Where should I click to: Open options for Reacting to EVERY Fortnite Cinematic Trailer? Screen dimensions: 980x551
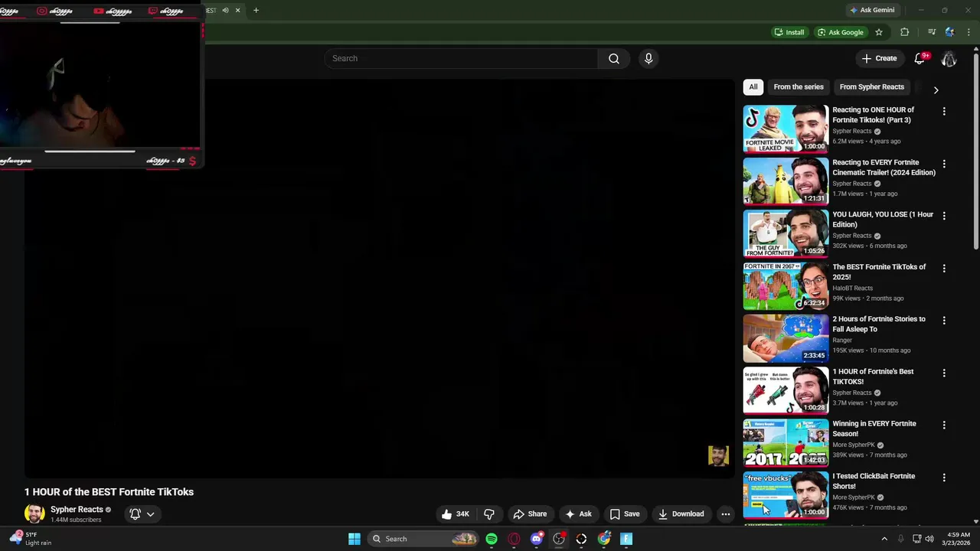point(944,164)
